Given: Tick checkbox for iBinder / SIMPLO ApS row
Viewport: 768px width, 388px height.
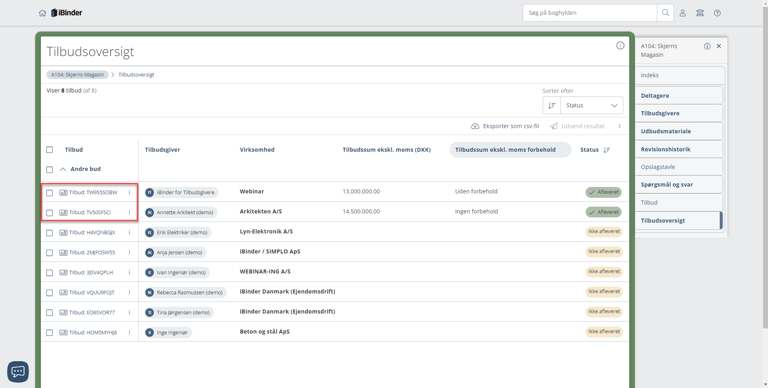Looking at the screenshot, I should click(x=49, y=253).
